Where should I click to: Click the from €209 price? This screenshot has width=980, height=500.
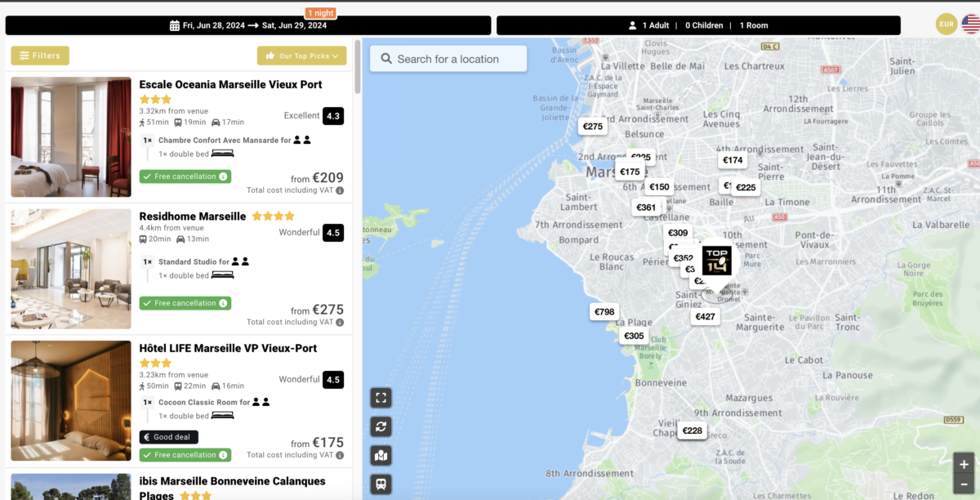[x=318, y=178]
